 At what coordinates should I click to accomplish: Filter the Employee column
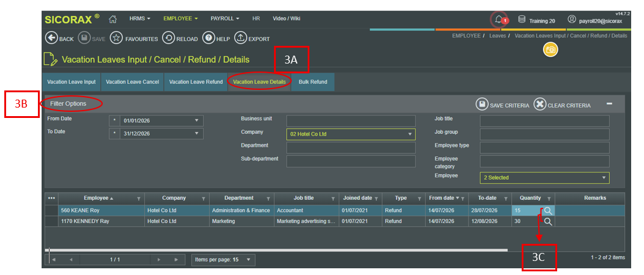click(138, 199)
